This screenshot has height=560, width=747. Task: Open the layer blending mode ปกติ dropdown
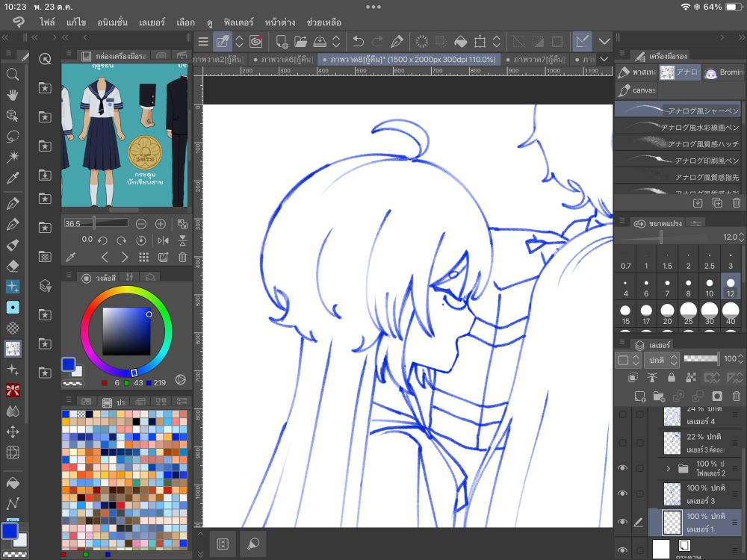pyautogui.click(x=661, y=360)
